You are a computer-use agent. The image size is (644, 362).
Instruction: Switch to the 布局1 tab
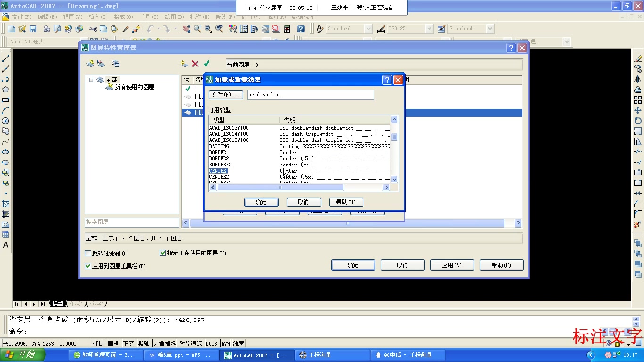tap(75, 304)
